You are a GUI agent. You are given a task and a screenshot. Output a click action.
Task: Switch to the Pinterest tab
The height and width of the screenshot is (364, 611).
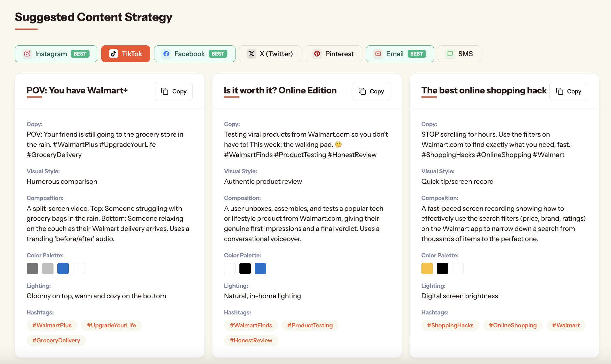click(333, 54)
